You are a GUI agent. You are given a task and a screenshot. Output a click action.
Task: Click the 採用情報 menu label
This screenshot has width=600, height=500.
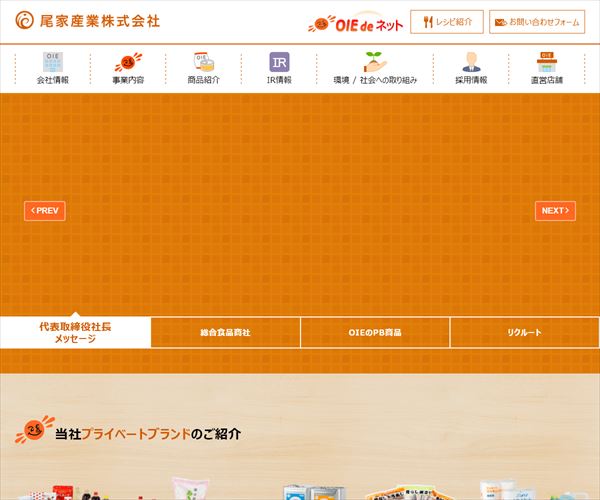471,80
